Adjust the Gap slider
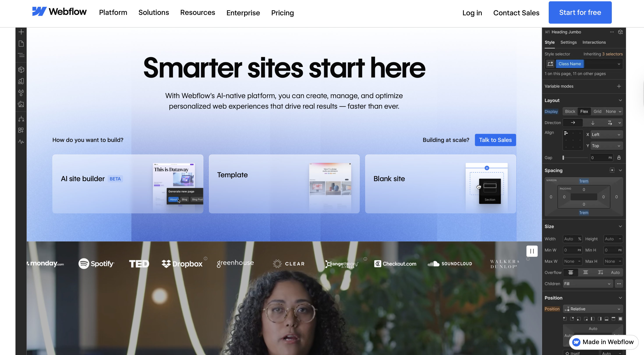 pos(575,158)
